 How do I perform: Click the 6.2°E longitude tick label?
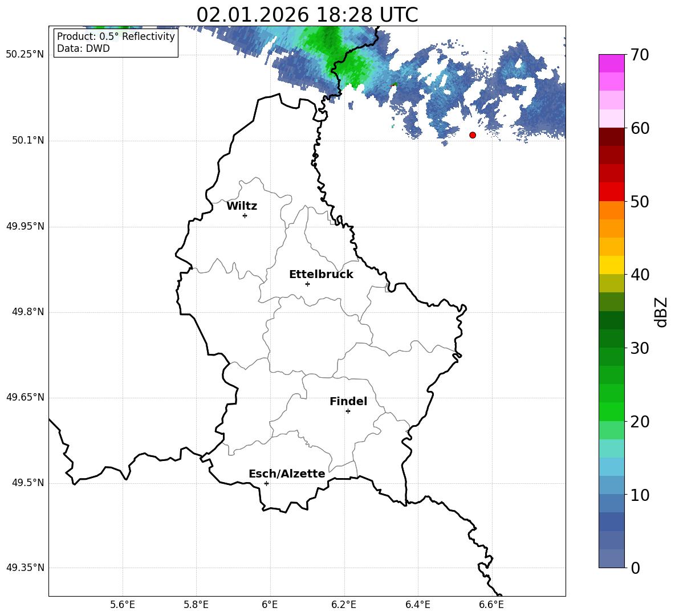pos(344,605)
